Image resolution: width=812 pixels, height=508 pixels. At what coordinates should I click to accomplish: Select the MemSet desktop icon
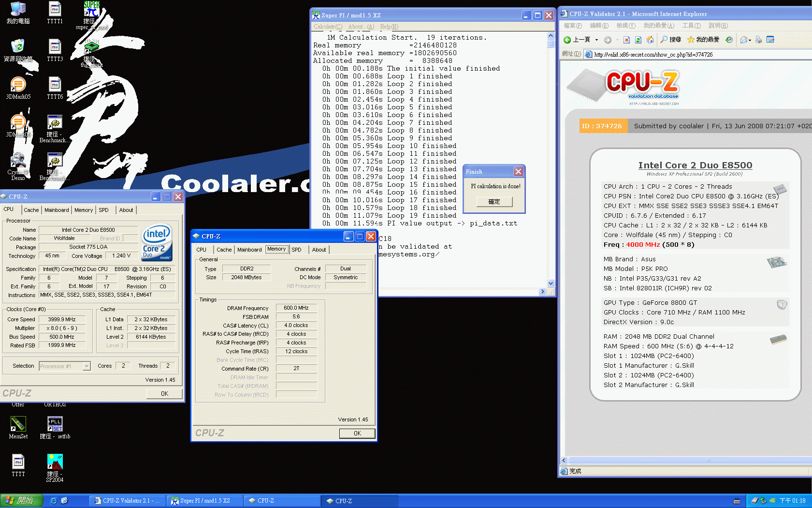click(18, 428)
